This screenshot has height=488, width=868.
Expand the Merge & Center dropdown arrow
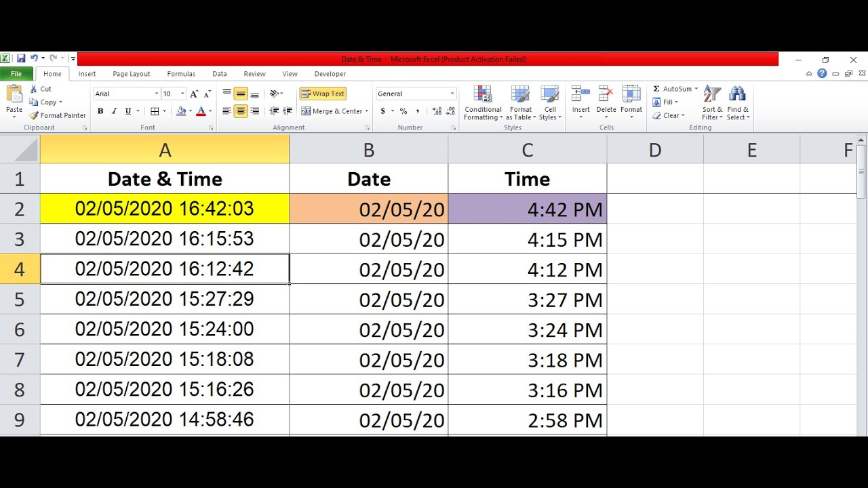click(x=367, y=111)
